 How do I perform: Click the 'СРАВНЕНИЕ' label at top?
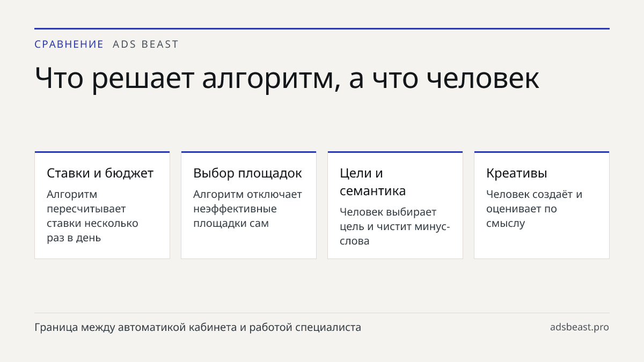pyautogui.click(x=69, y=45)
